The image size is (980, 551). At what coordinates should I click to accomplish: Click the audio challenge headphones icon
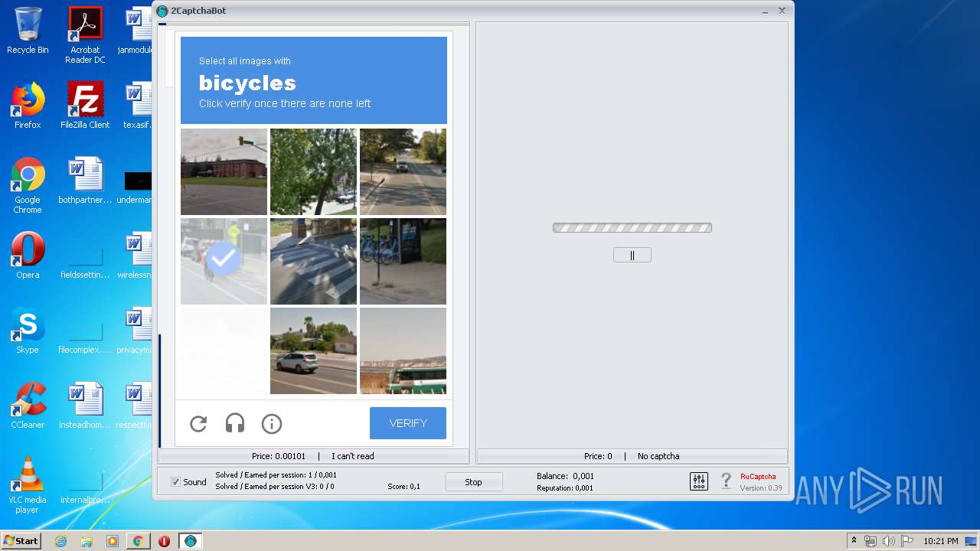tap(235, 423)
